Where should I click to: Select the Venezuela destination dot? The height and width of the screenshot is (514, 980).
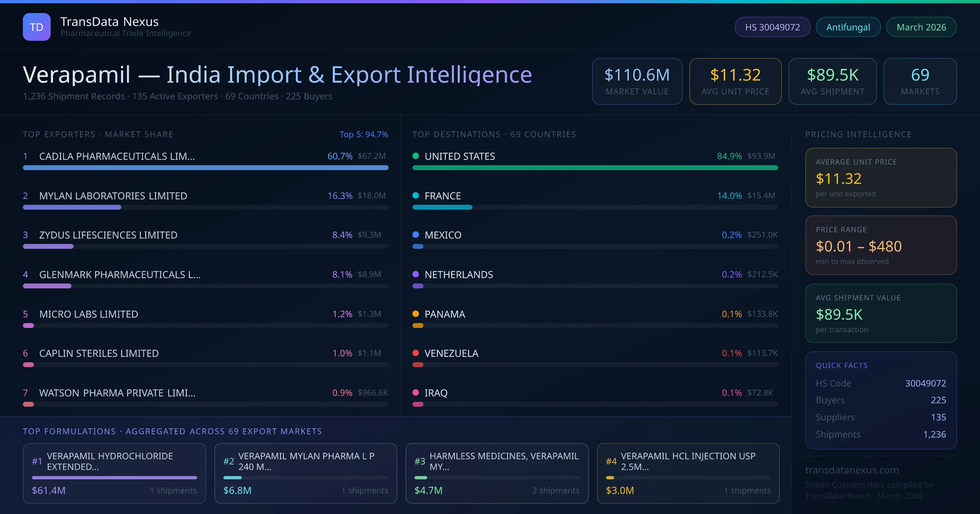click(416, 353)
